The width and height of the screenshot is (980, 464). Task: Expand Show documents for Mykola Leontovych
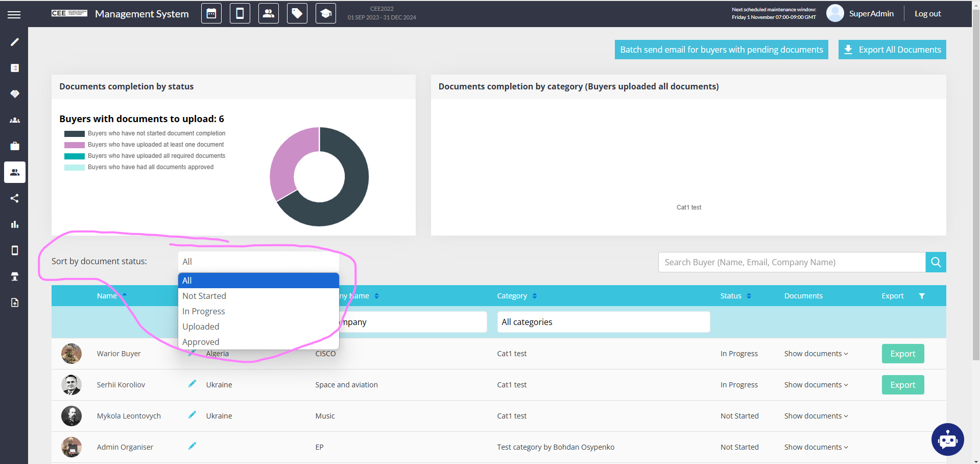816,416
